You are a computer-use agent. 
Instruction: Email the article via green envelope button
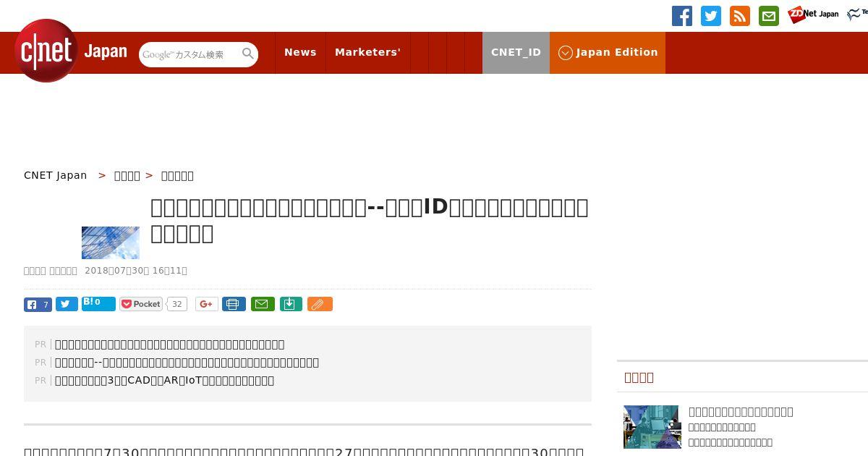263,304
